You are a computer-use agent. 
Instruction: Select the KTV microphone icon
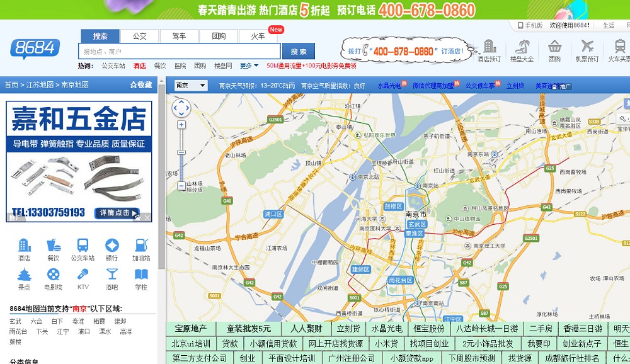point(83,279)
